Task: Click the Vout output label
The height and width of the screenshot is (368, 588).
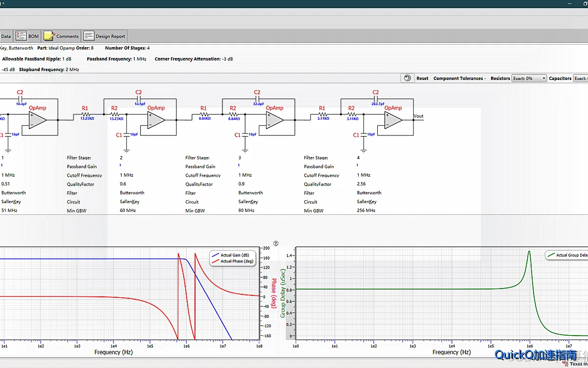Action: tap(418, 116)
